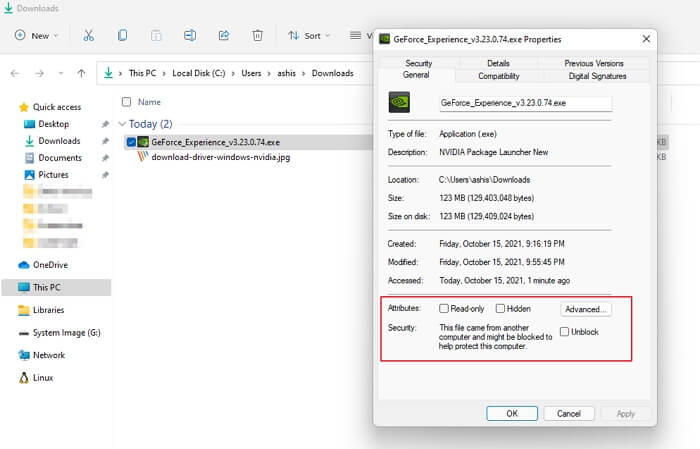Open Downloads in the sidebar

[x=52, y=141]
